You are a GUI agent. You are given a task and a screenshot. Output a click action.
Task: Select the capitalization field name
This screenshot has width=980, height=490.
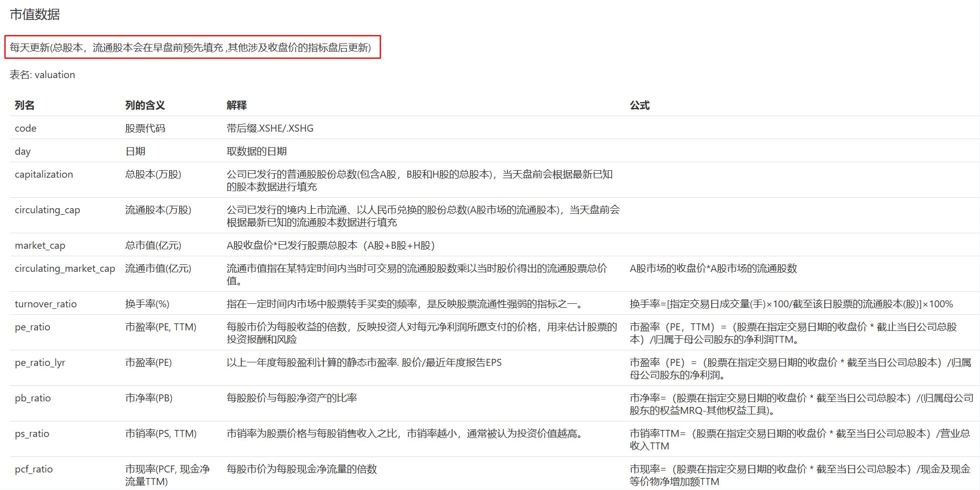coord(44,174)
